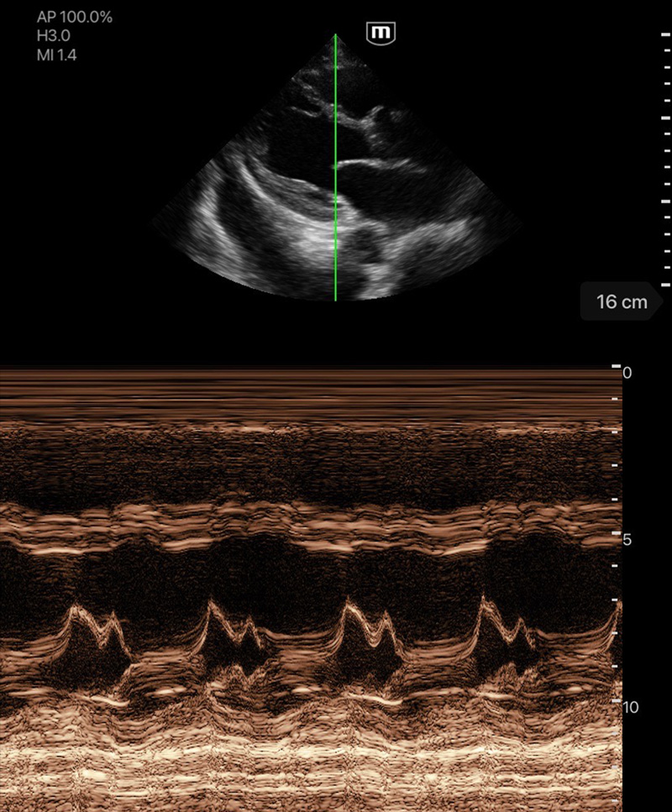The height and width of the screenshot is (812, 672).
Task: Click the top of the green scan line
Action: tap(335, 36)
